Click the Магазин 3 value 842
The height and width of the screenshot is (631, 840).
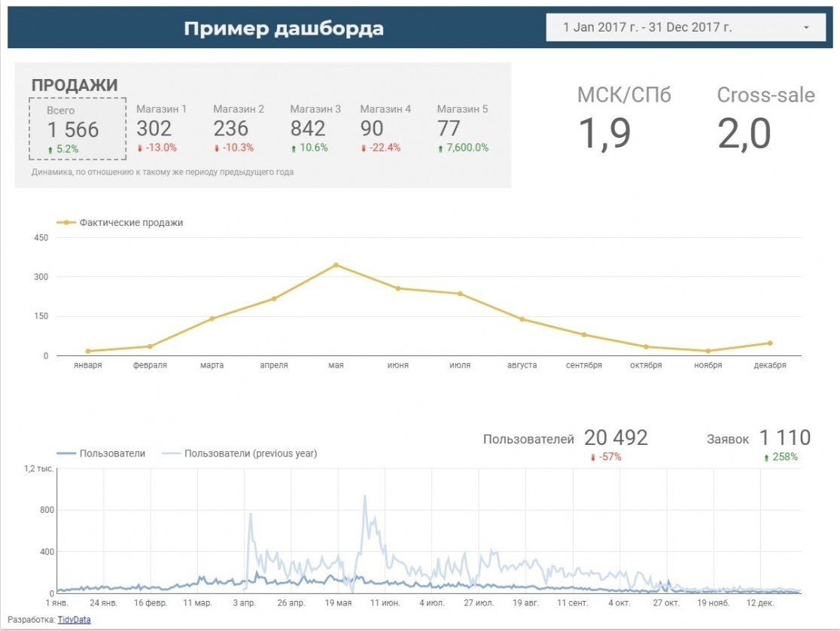pos(308,129)
